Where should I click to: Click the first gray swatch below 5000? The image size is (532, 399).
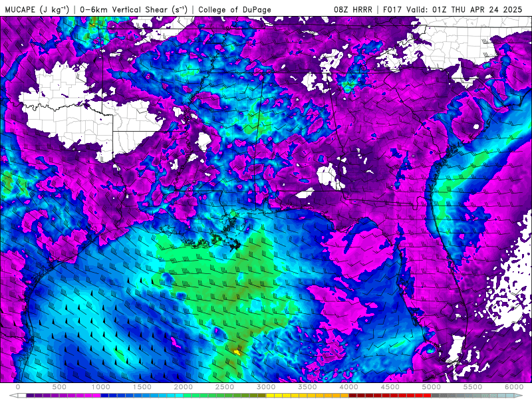pyautogui.click(x=436, y=395)
